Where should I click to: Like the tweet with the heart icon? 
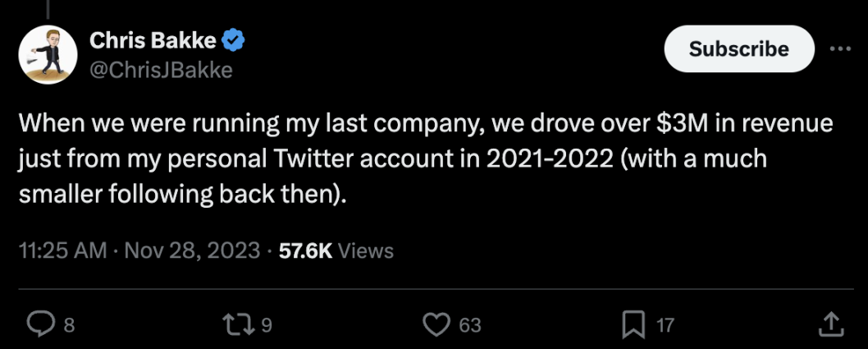pos(436,325)
